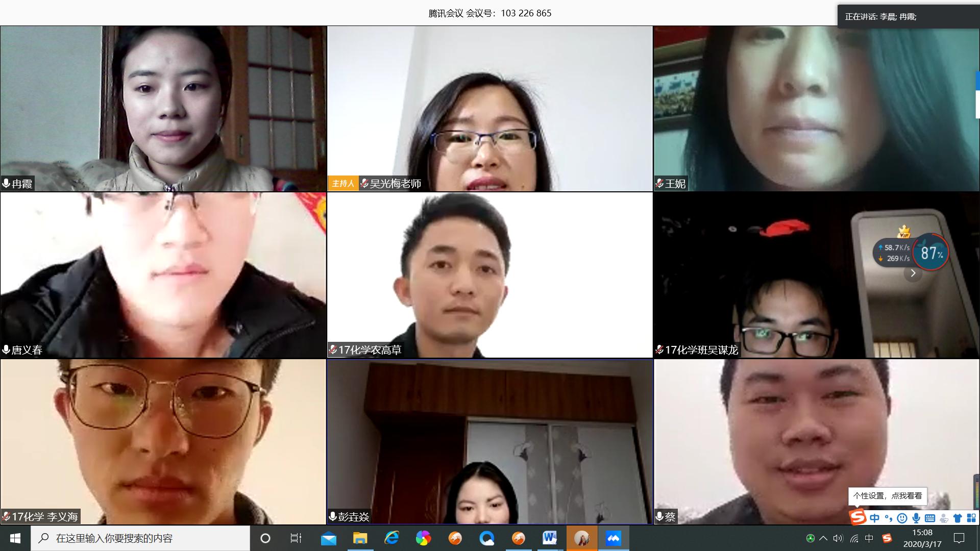Click Sogou voice input microphone icon
This screenshot has width=980, height=551.
pos(916,518)
